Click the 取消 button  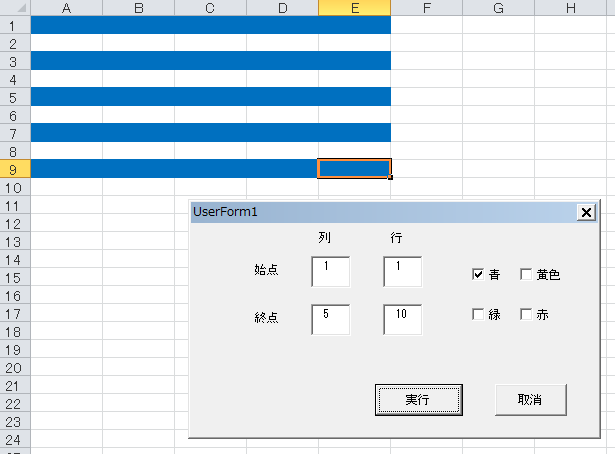click(x=530, y=399)
